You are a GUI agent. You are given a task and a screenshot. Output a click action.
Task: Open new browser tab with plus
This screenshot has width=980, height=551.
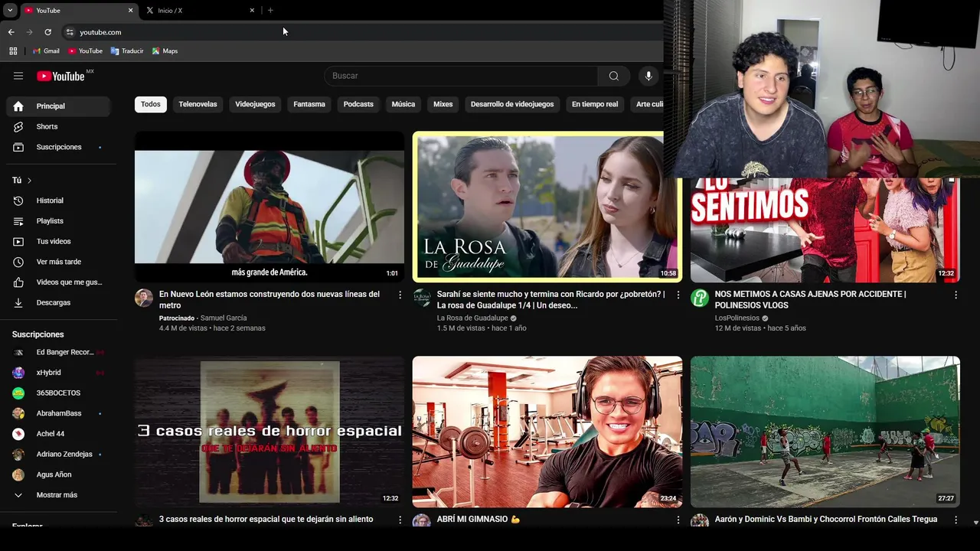pyautogui.click(x=270, y=10)
